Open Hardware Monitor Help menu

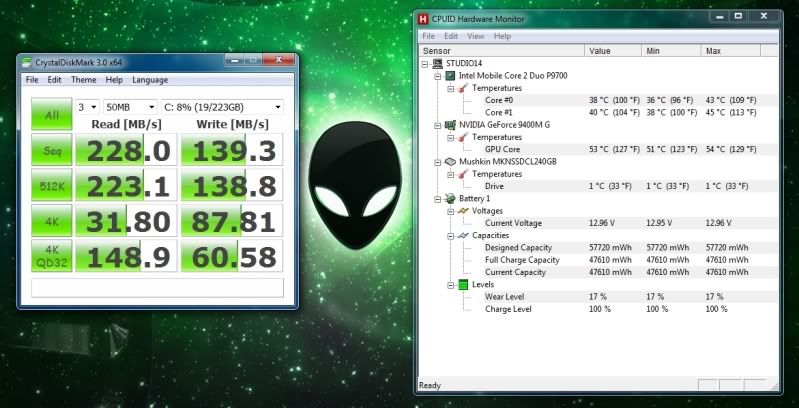[502, 36]
